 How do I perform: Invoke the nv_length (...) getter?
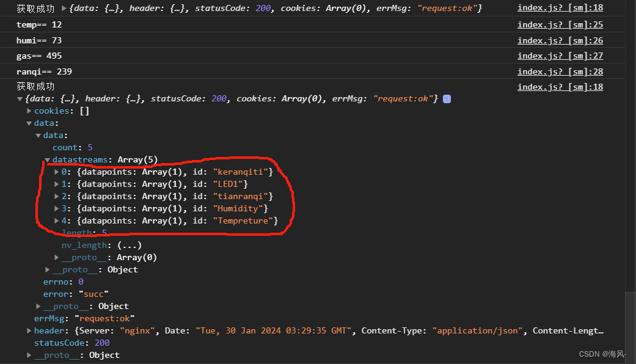(129, 246)
